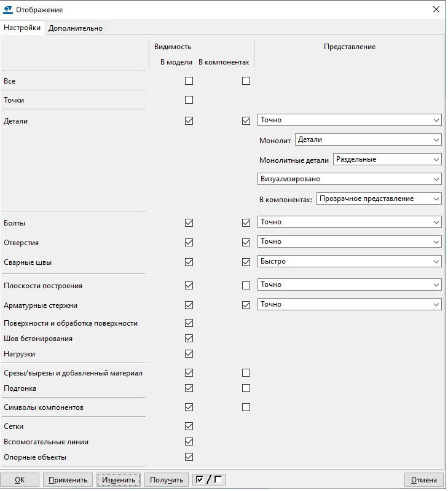Click the check-all/uncheck-all toggle icon
448x491 pixels.
[209, 480]
